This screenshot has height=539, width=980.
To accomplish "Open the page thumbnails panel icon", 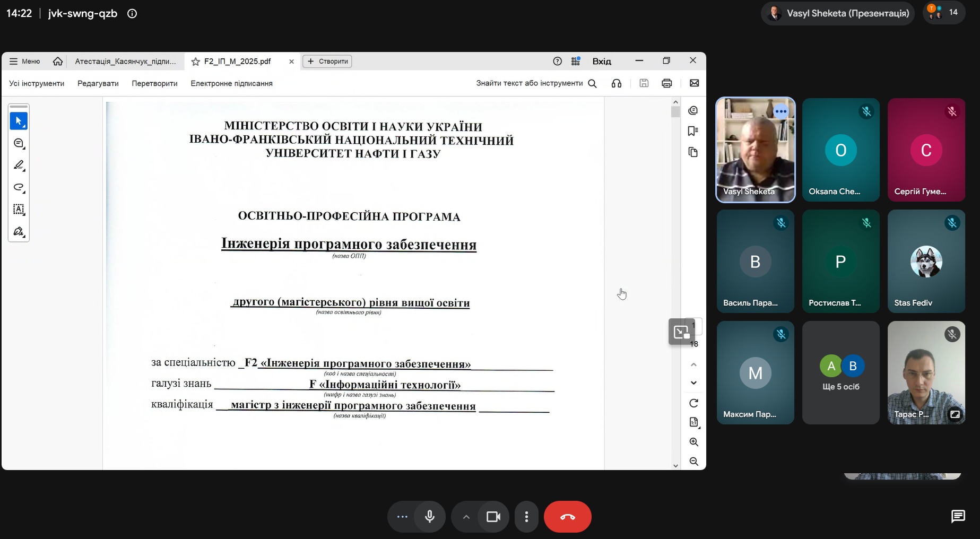I will (693, 152).
